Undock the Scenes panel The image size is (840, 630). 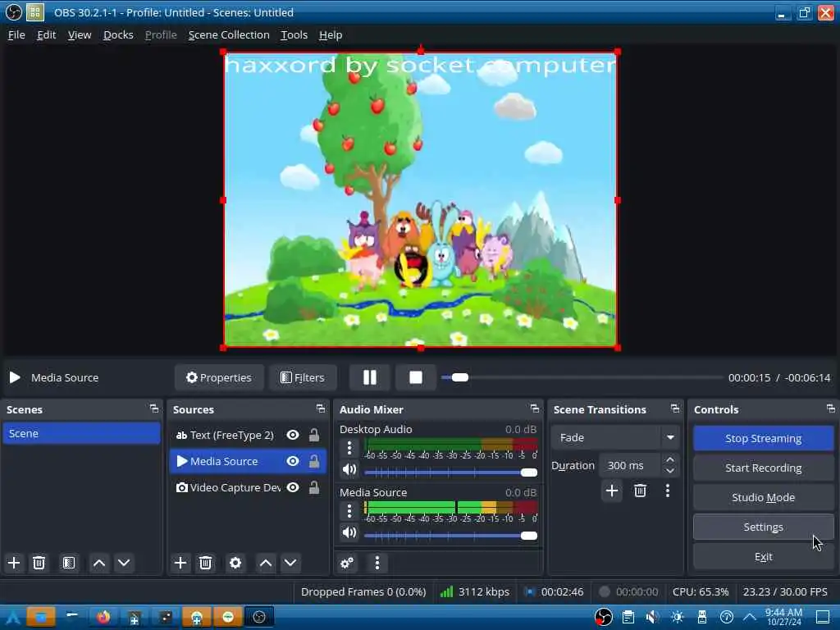pyautogui.click(x=153, y=409)
